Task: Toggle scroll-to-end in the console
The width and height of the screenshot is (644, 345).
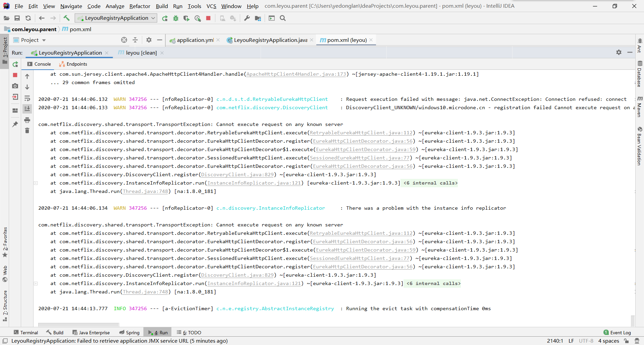Action: 27,109
